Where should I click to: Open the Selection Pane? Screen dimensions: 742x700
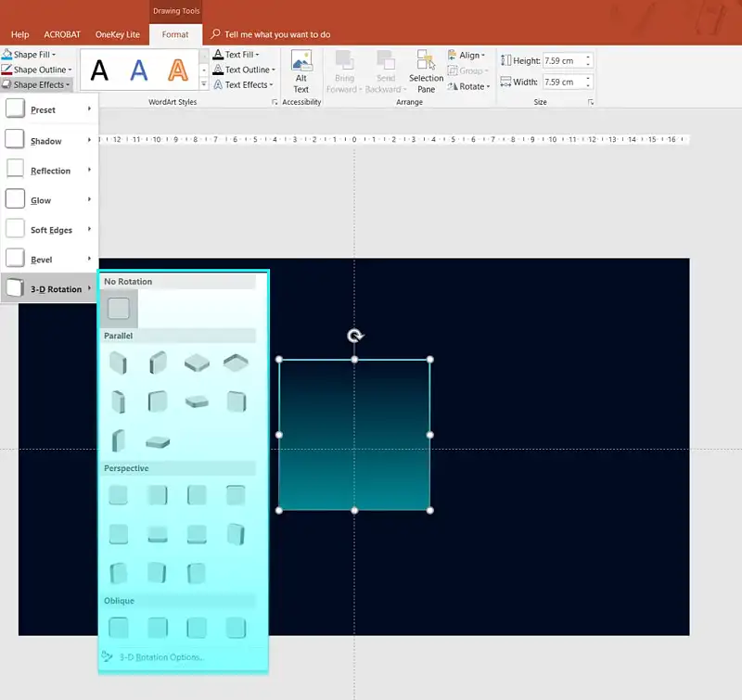(426, 72)
